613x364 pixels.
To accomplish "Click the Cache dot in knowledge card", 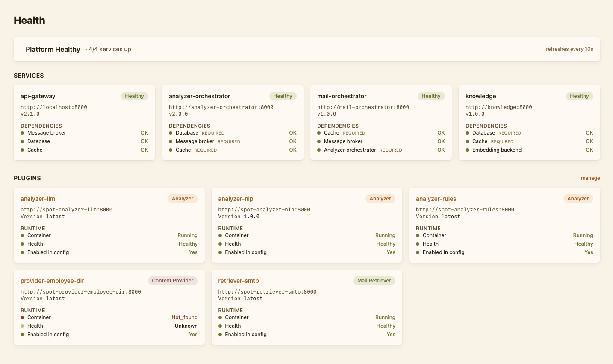I will coord(467,141).
